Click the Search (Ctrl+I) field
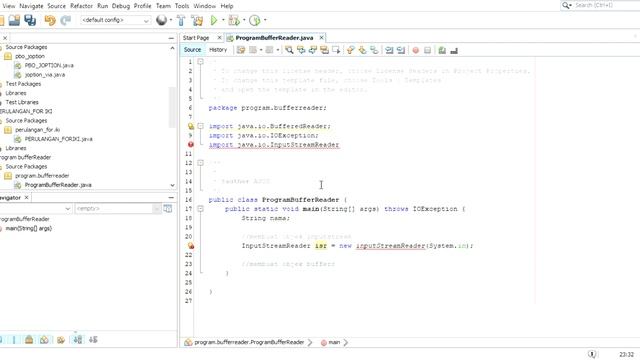 click(605, 5)
